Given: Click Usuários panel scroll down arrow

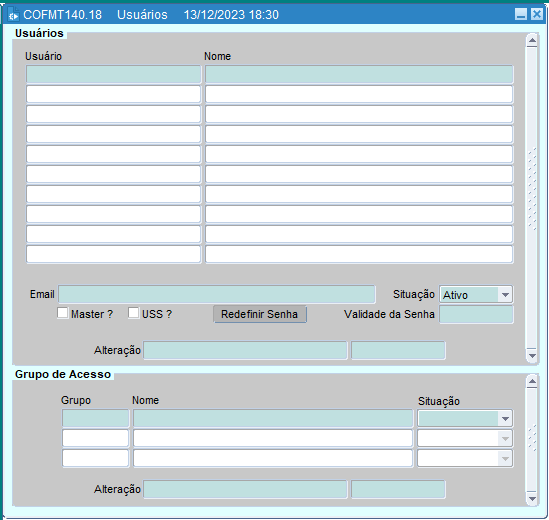Looking at the screenshot, I should point(532,355).
